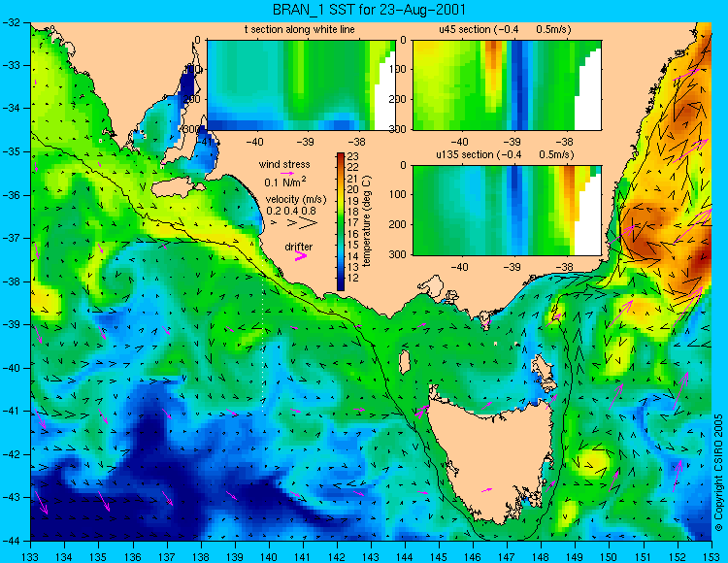The width and height of the screenshot is (728, 563).
Task: Click the 23 tick on the temperature colorbar
Action: coord(352,157)
